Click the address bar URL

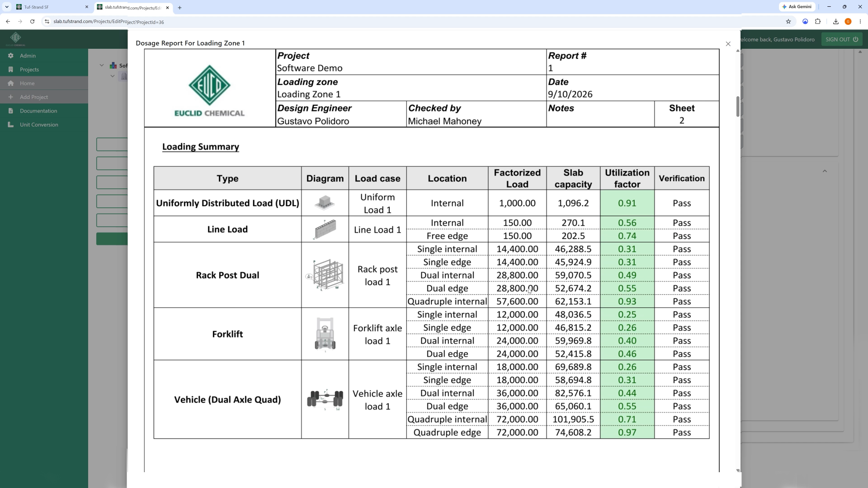[108, 22]
